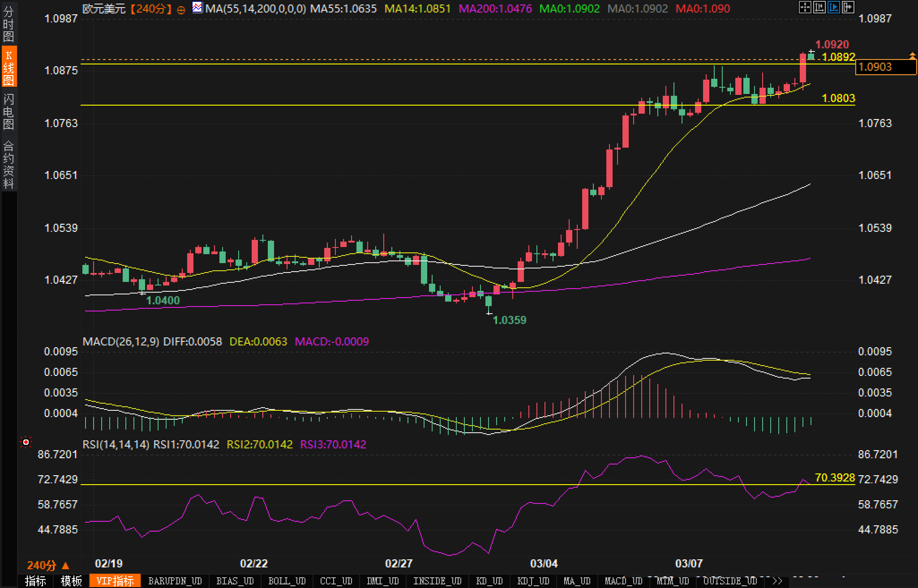This screenshot has height=588, width=918.
Task: Click the 指标 tab at the bottom
Action: coord(35,581)
